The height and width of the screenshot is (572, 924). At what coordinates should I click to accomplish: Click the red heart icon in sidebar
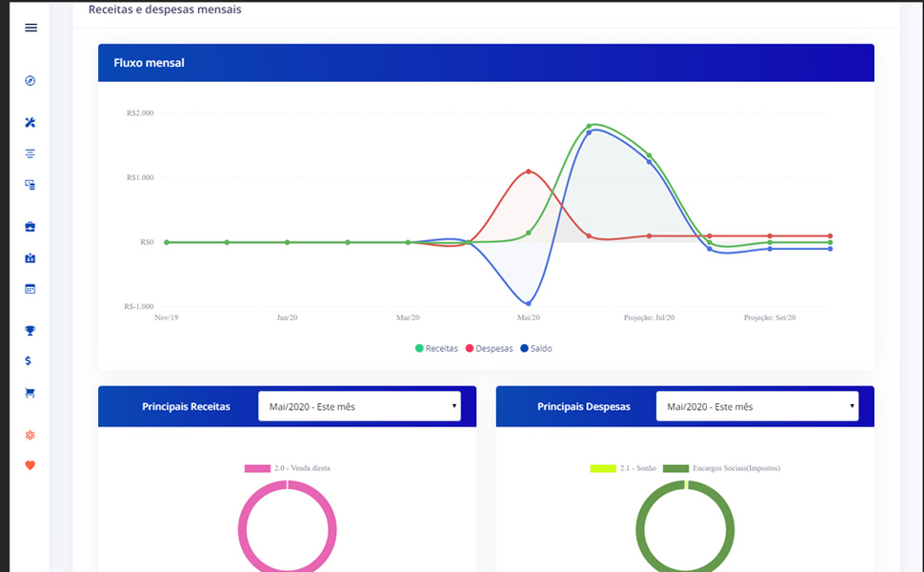[x=30, y=465]
